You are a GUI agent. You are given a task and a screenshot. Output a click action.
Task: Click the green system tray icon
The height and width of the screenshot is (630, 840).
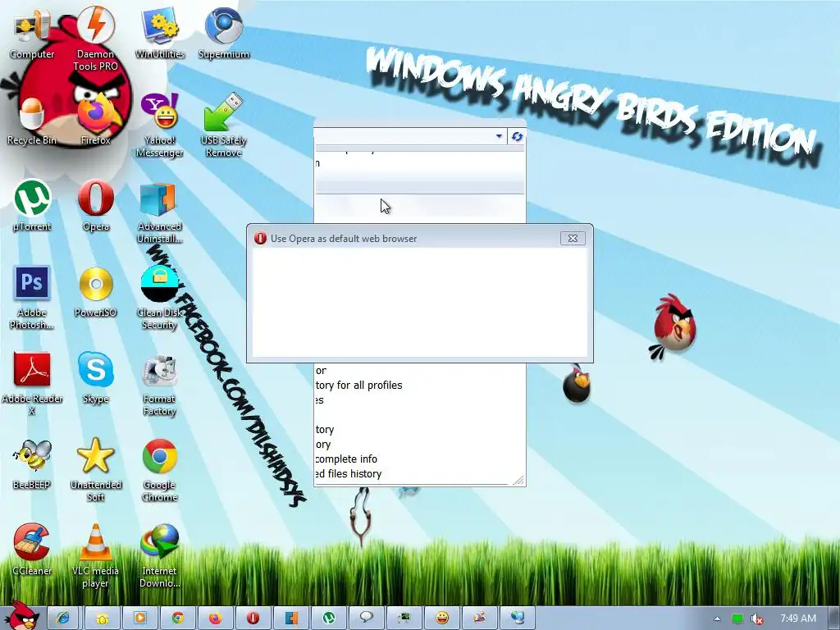coord(737,619)
